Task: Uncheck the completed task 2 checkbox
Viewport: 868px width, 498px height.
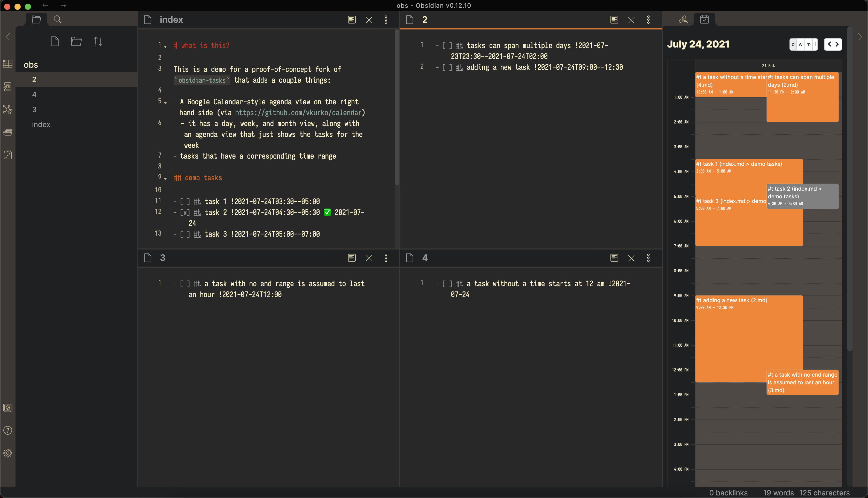Action: [185, 212]
